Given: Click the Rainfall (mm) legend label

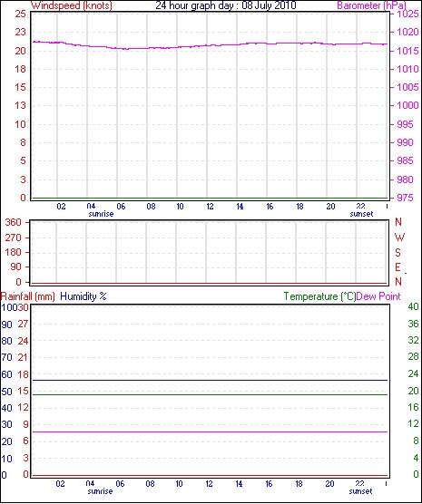Looking at the screenshot, I should pyautogui.click(x=28, y=296).
